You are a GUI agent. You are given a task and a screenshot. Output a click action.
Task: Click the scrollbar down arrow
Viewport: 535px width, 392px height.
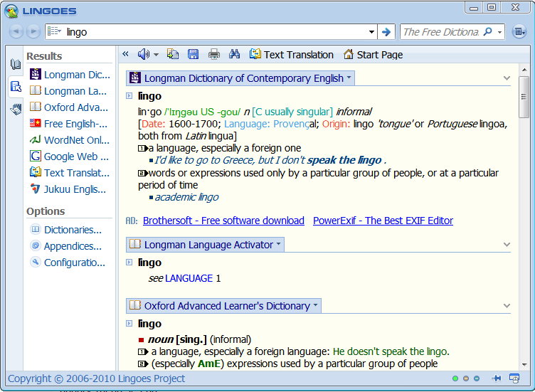tap(524, 365)
